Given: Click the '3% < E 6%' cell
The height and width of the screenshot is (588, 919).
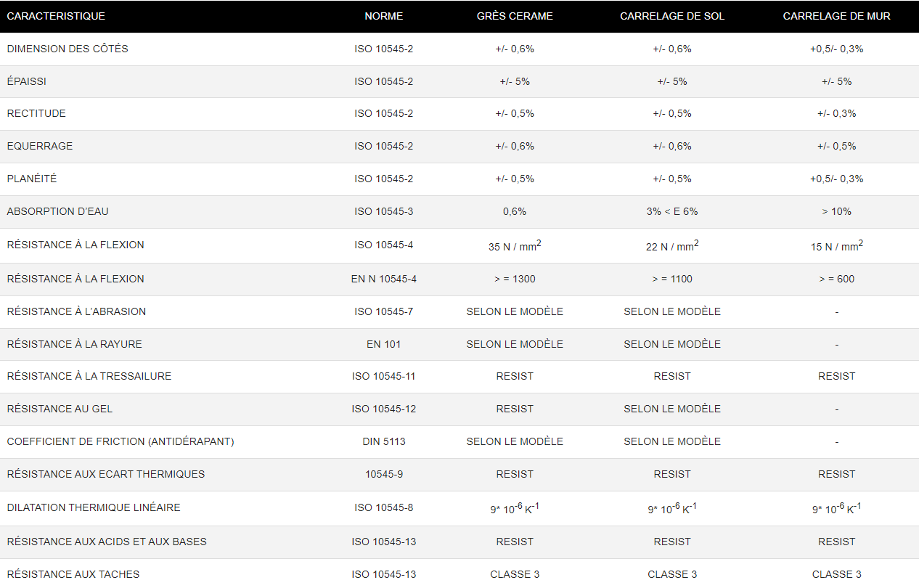Looking at the screenshot, I should coord(672,211).
